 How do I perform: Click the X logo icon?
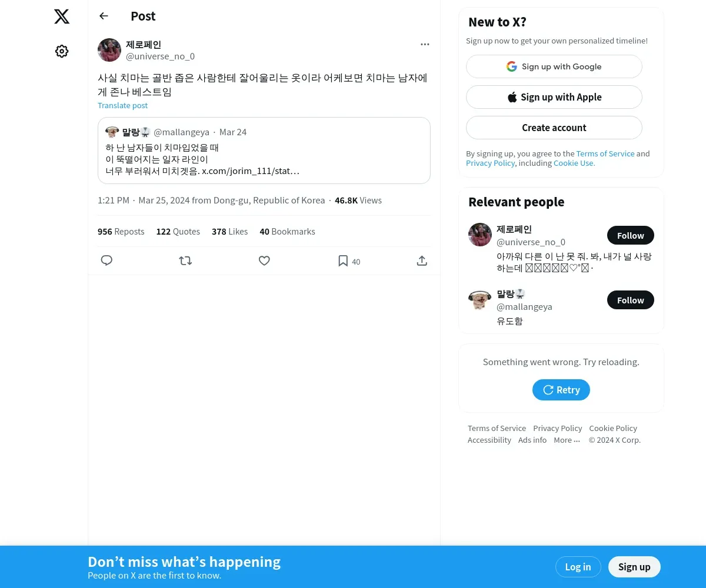[62, 16]
